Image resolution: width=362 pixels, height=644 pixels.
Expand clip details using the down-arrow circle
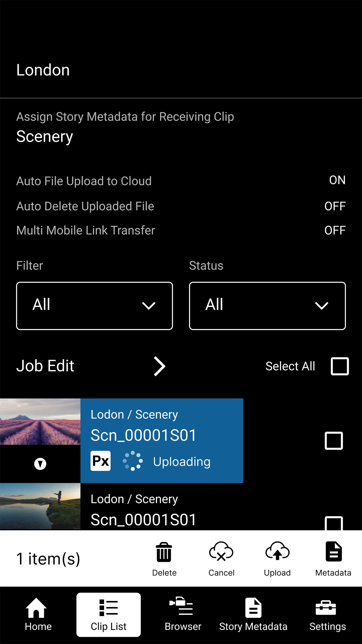(x=40, y=464)
